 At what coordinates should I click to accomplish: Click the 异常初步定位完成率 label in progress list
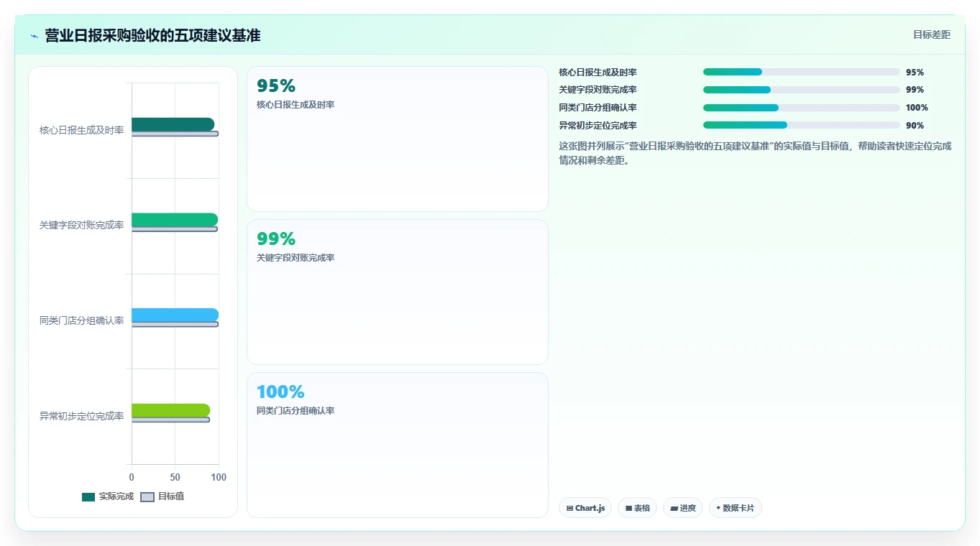[x=597, y=126]
